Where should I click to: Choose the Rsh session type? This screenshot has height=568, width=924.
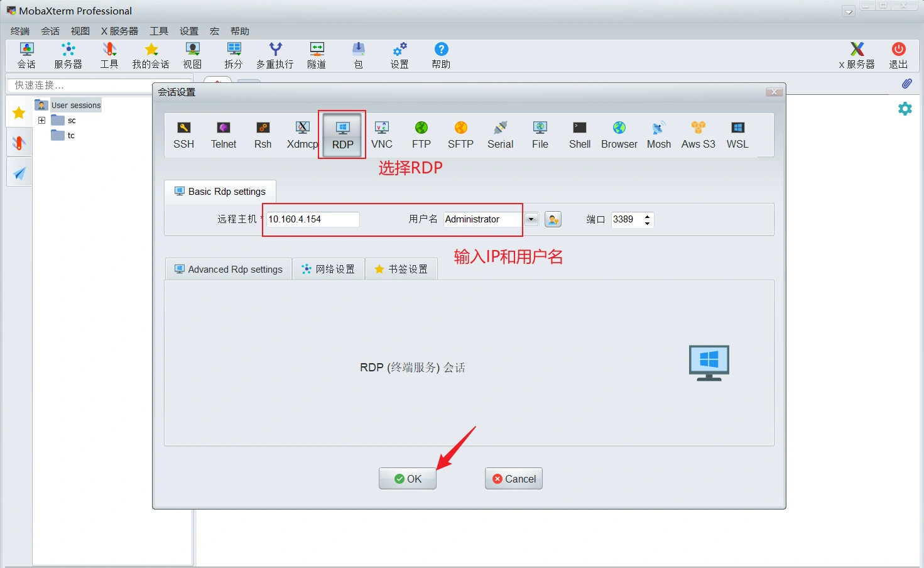click(263, 135)
